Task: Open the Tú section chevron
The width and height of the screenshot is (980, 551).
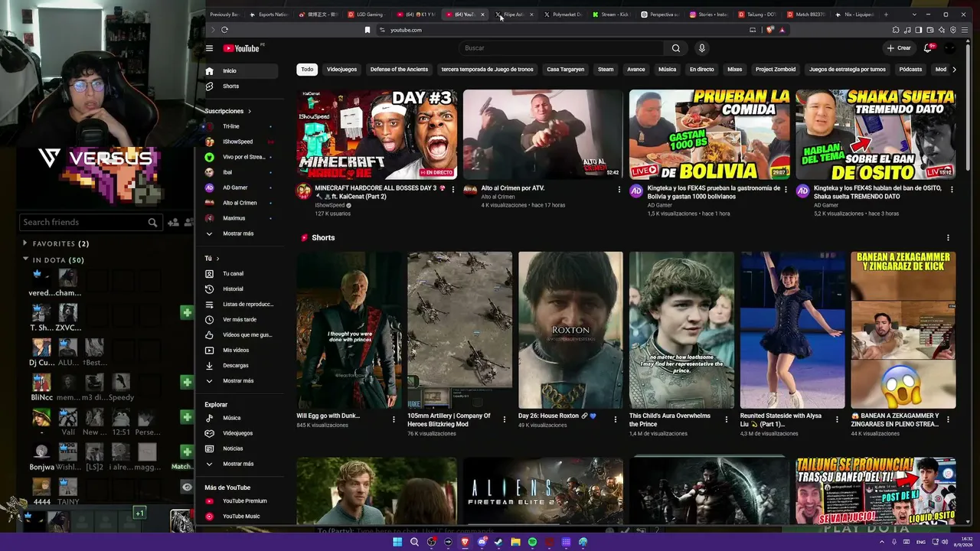Action: (217, 259)
